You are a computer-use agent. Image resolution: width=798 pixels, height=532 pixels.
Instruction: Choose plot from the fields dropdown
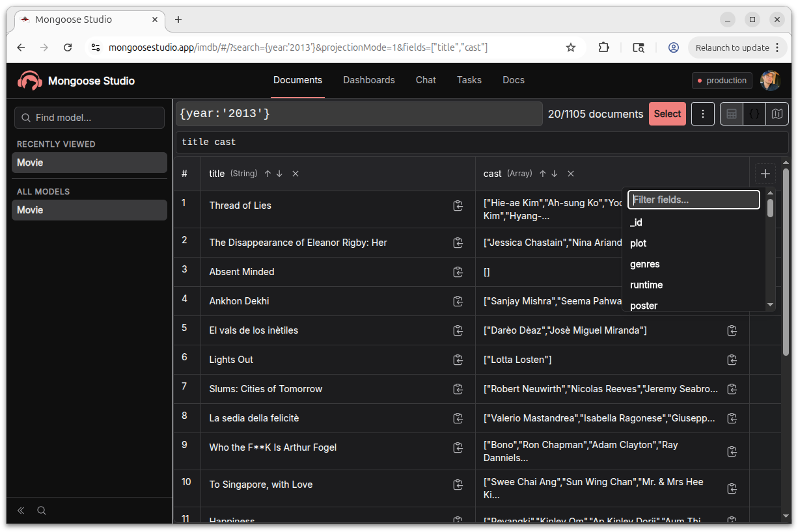[694, 243]
